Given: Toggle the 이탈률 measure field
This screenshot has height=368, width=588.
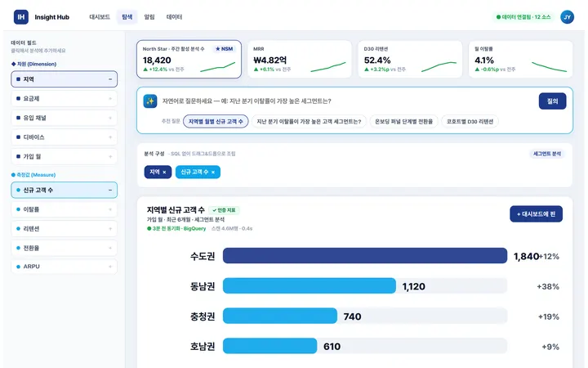Looking at the screenshot, I should click(65, 209).
